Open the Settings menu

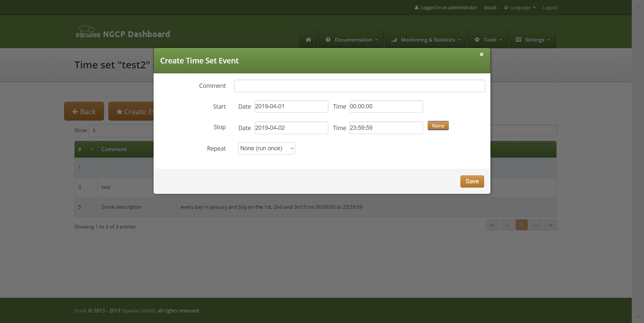[x=532, y=40]
